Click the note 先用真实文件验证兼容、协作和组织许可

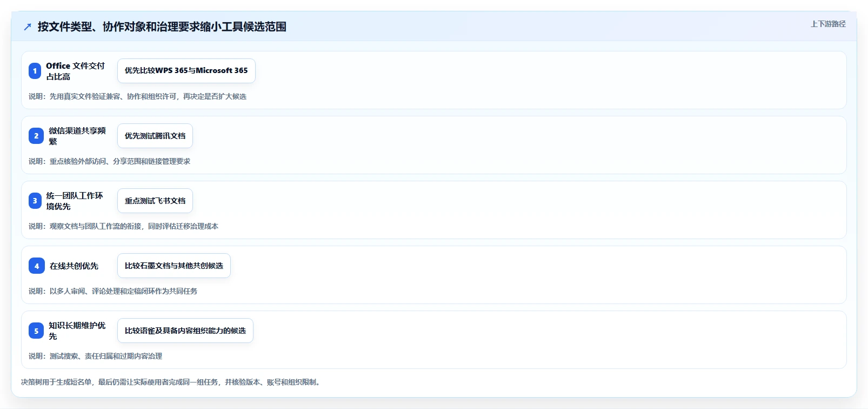click(x=113, y=96)
